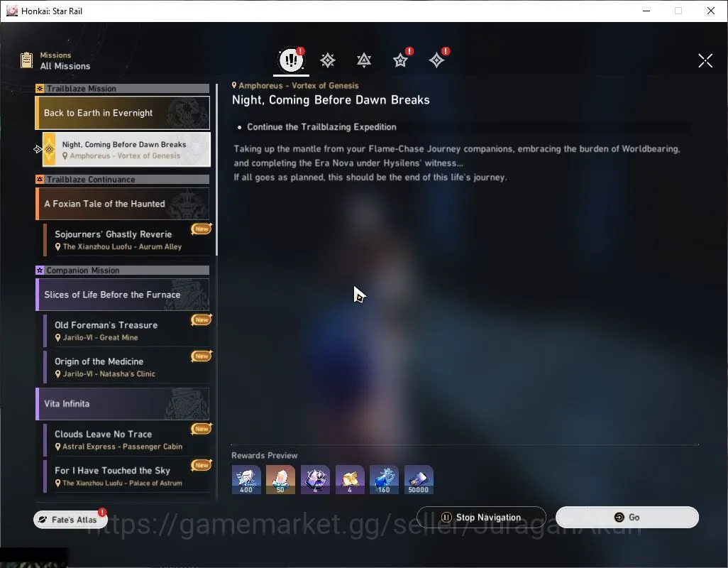
Task: Open Fate's Atlas
Action: 70,519
